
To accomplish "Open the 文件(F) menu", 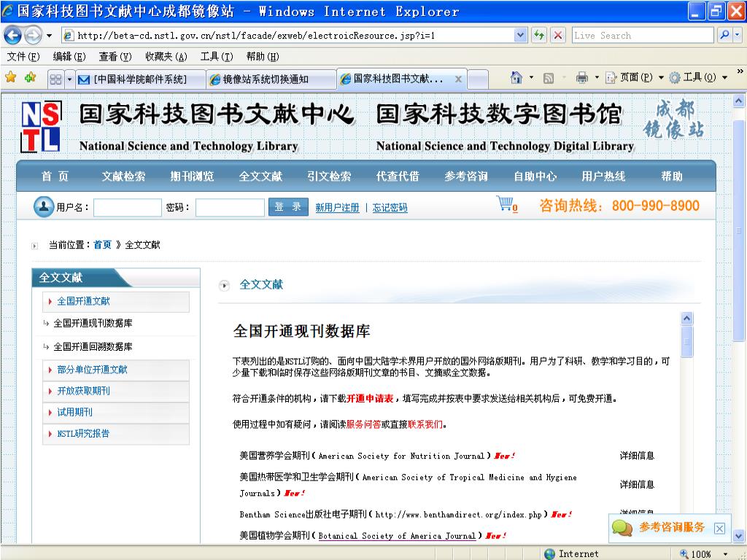I will click(23, 57).
